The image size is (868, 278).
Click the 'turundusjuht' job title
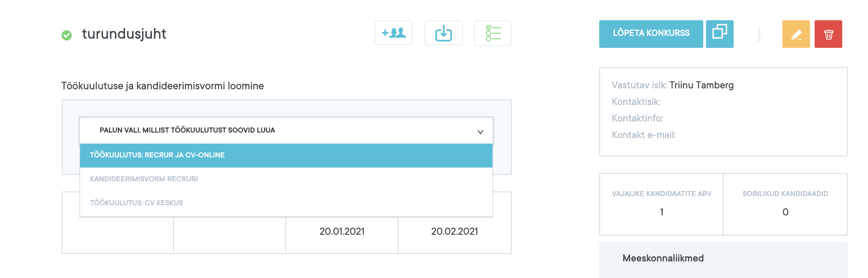click(124, 34)
